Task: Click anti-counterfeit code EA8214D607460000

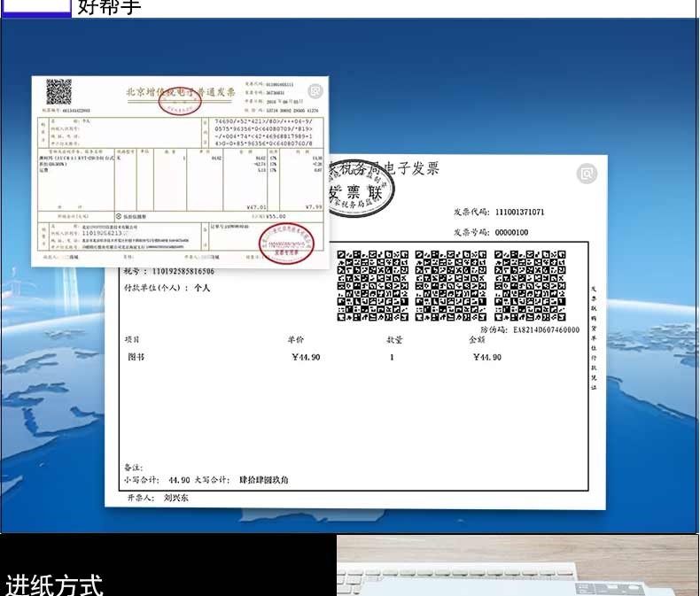Action: click(546, 329)
